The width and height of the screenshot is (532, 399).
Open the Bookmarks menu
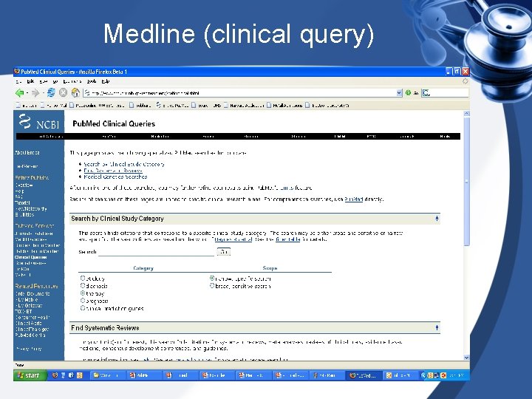point(72,81)
